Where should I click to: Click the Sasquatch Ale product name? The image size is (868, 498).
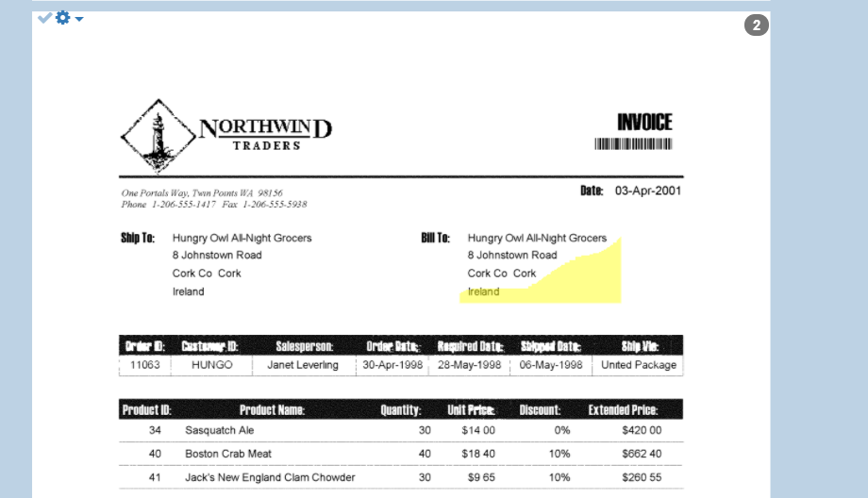tap(219, 430)
